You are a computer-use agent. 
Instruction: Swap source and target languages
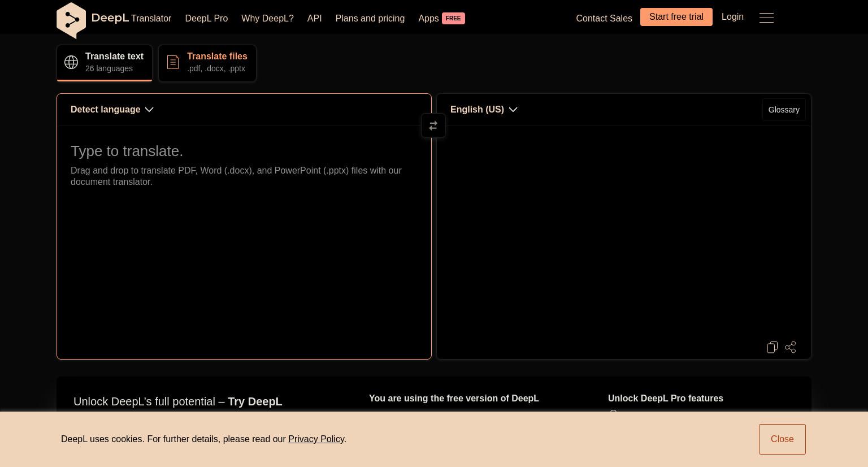tap(433, 126)
